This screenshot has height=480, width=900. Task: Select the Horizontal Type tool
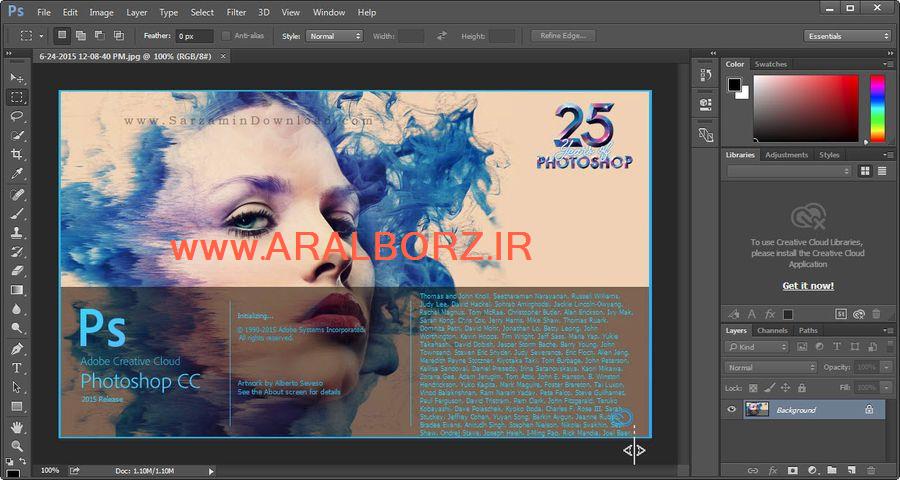point(17,368)
